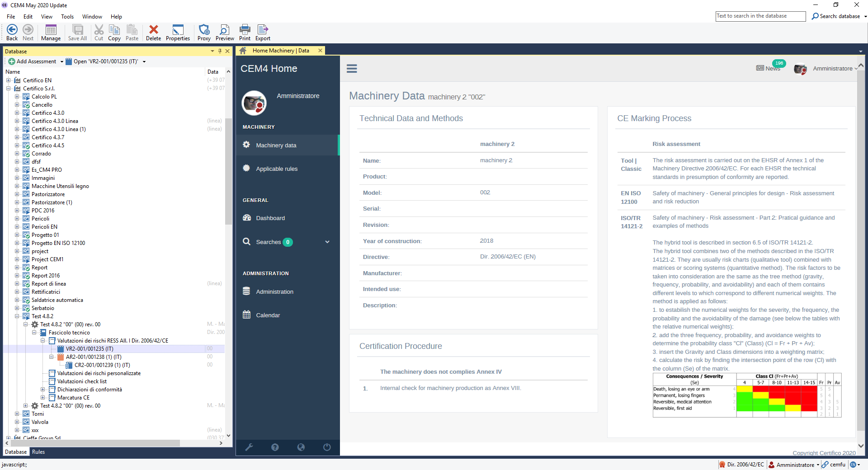This screenshot has width=868, height=470.
Task: Expand the Certifico EN tree node
Action: (x=8, y=80)
